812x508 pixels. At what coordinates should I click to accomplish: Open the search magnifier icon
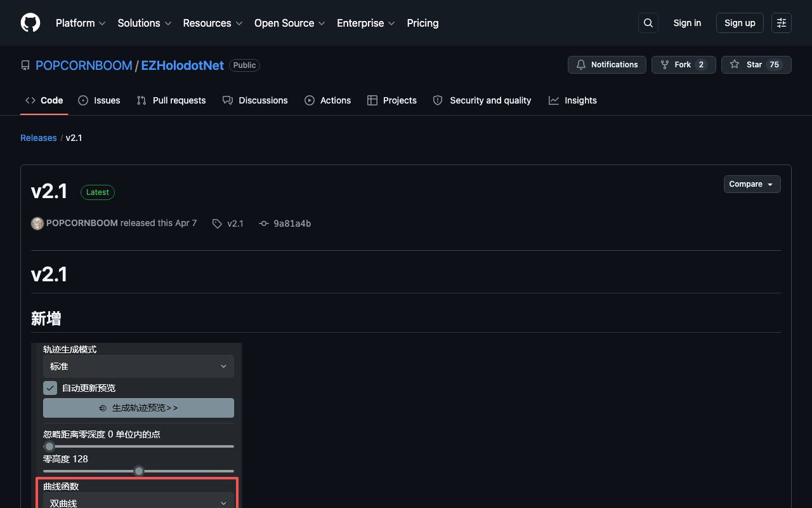coord(648,23)
